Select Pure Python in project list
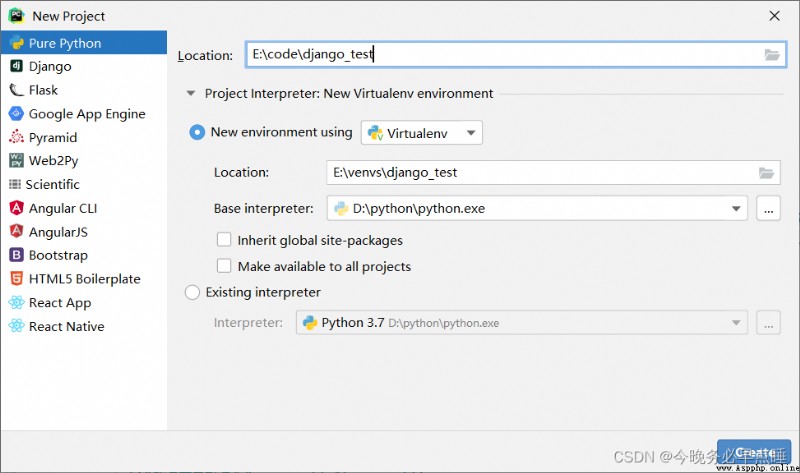Screen dimensions: 800x473 point(84,42)
